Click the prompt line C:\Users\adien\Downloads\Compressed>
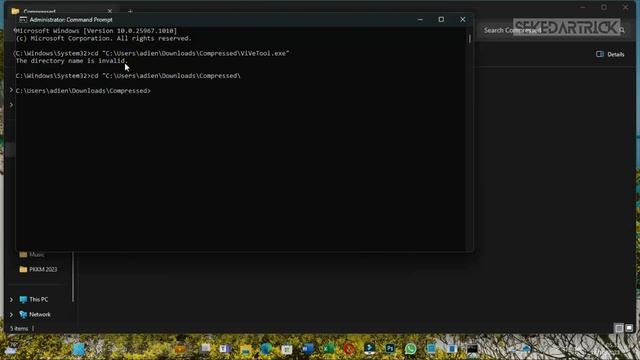Screen dimensions: 640x360 (83, 91)
